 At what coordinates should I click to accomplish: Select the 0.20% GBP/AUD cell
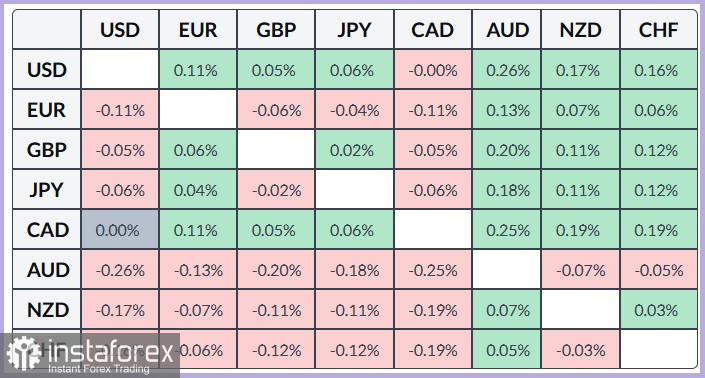(x=507, y=150)
